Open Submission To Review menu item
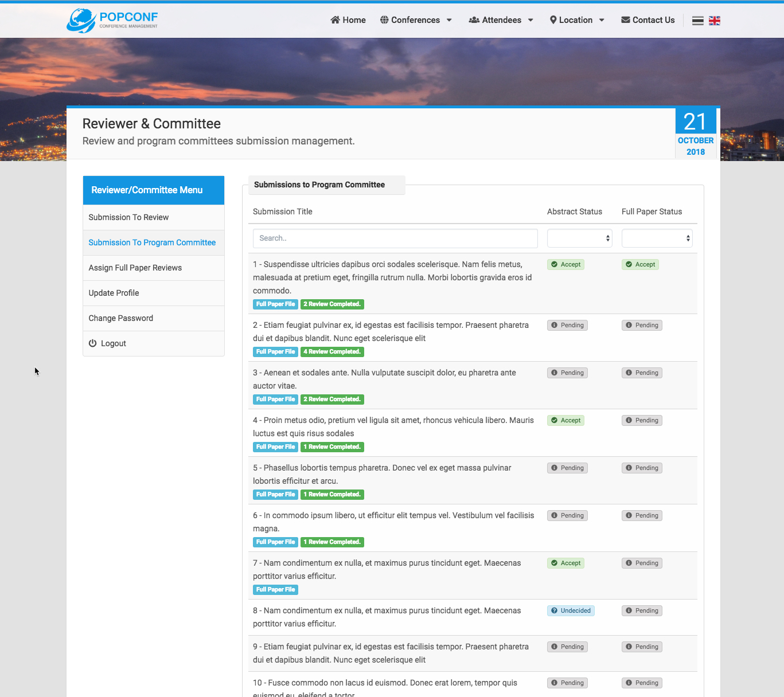784x697 pixels. click(128, 217)
